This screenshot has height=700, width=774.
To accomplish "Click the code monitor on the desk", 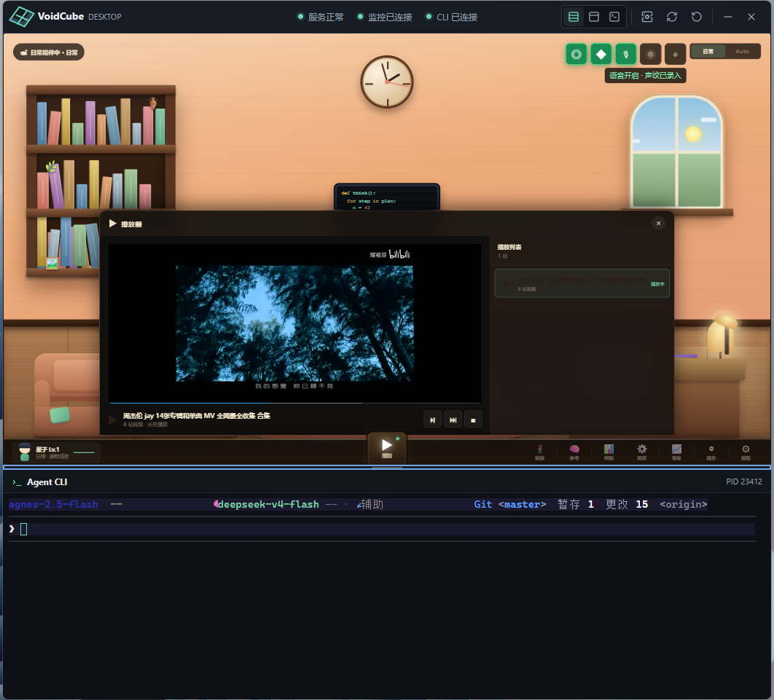I will coord(386,197).
